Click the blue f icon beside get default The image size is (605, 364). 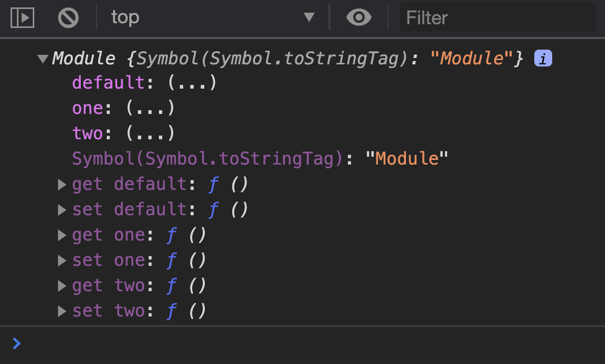click(213, 184)
